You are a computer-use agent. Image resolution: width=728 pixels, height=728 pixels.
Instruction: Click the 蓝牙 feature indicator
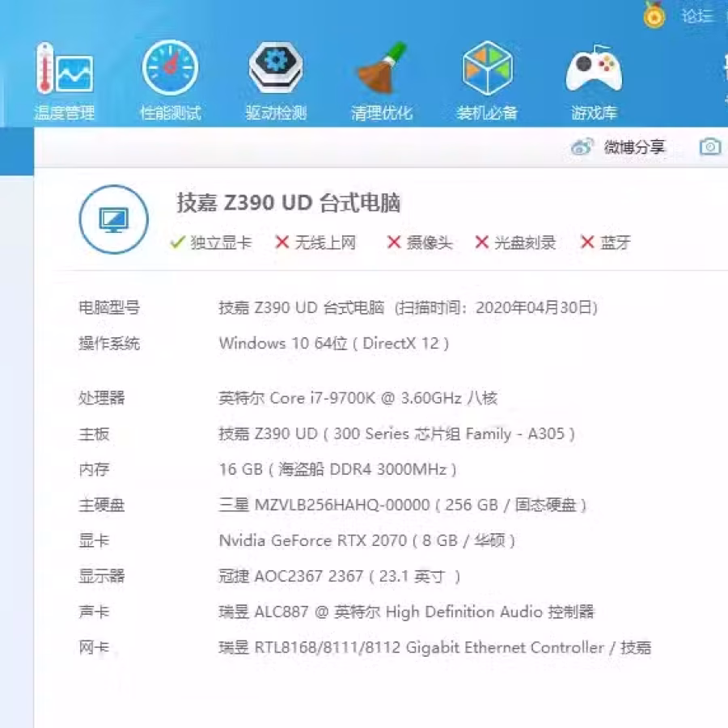605,243
